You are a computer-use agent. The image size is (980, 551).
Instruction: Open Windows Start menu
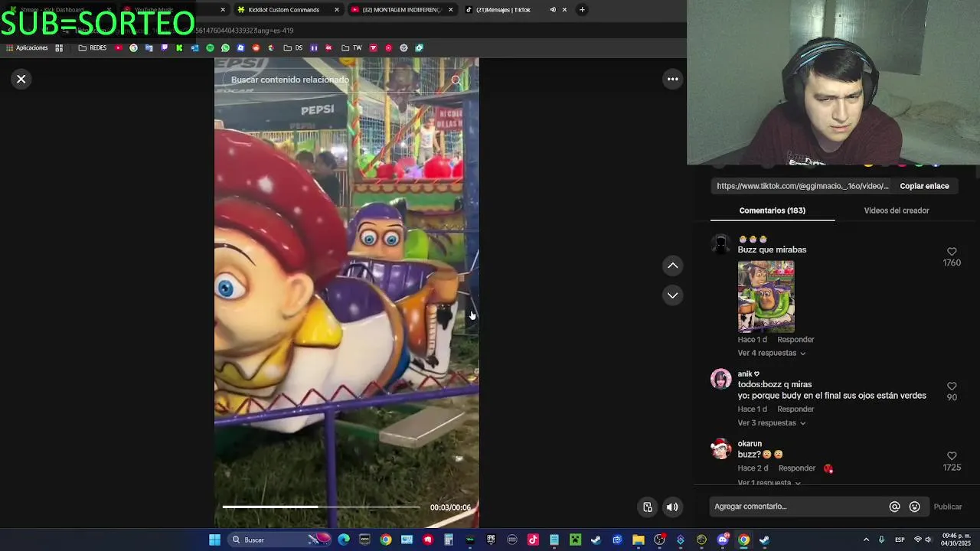[214, 540]
